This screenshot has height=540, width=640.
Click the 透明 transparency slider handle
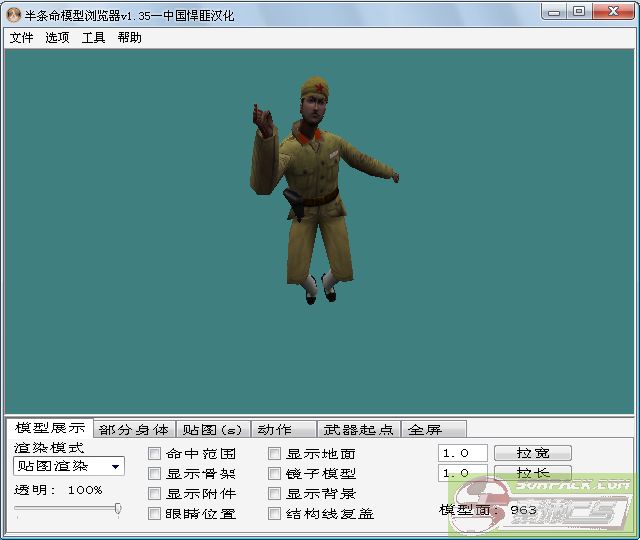point(118,509)
